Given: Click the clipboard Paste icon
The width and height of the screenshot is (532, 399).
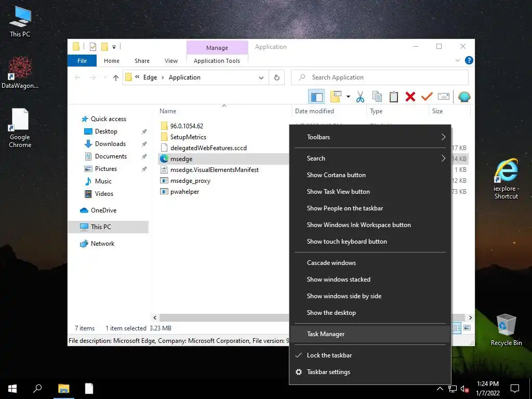Looking at the screenshot, I should click(394, 97).
